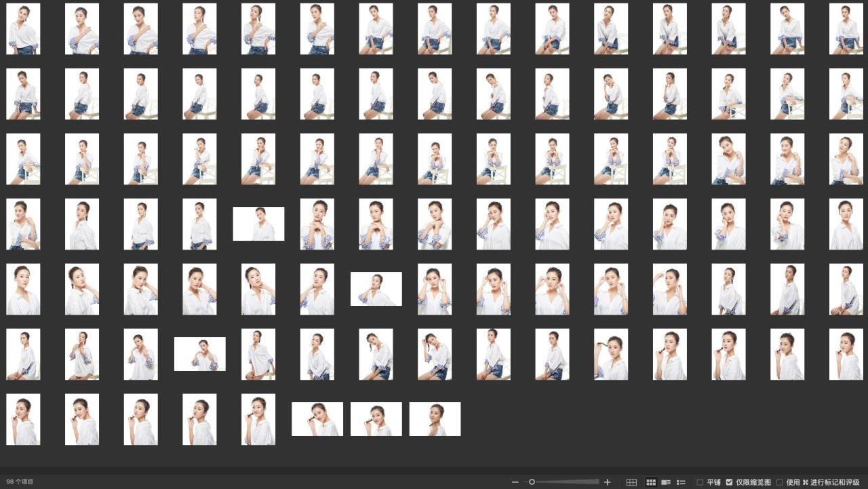
Task: Uncheck the 仅限缩览图 option
Action: click(x=729, y=482)
